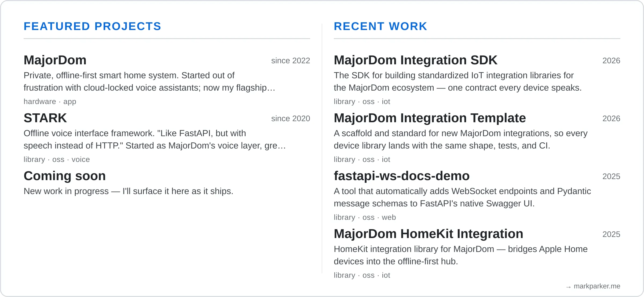The image size is (644, 297).
Task: Click the HomeKit integration library description
Action: click(x=461, y=255)
